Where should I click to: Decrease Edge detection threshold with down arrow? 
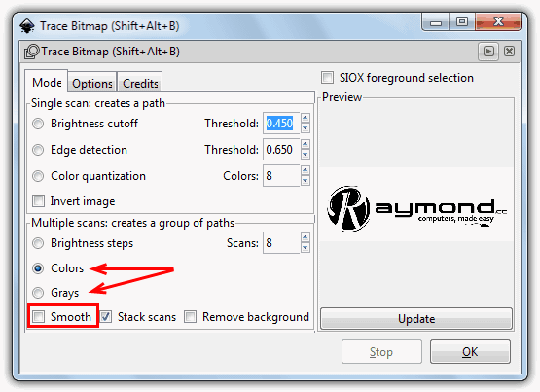[x=306, y=155]
